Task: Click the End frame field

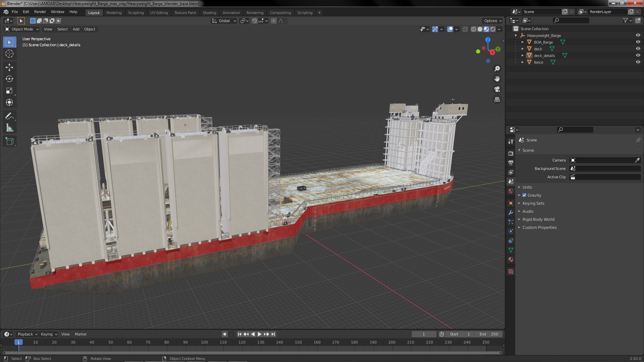Action: click(x=489, y=334)
